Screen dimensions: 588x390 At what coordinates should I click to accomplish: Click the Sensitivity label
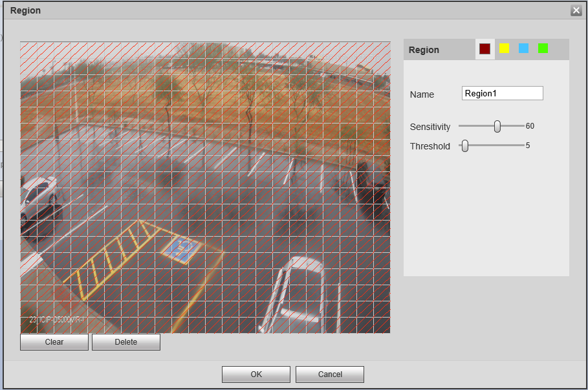pyautogui.click(x=430, y=127)
